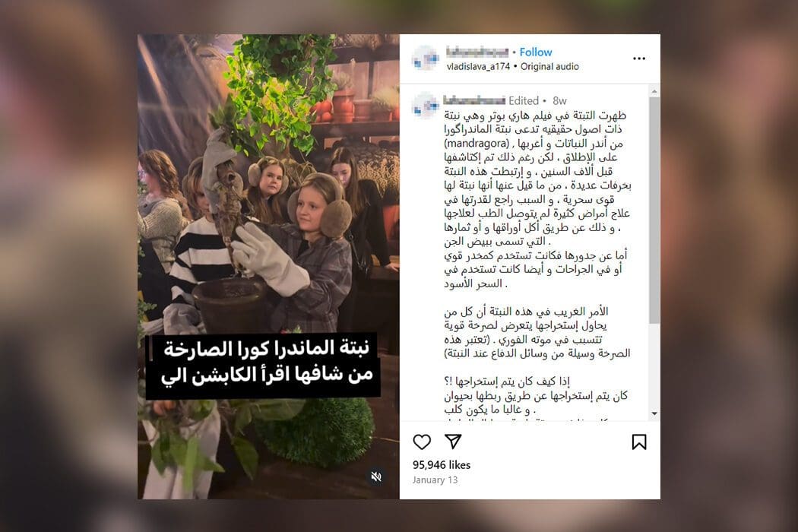Screen dimensions: 798x532
Task: Follow this account
Action: tap(535, 52)
